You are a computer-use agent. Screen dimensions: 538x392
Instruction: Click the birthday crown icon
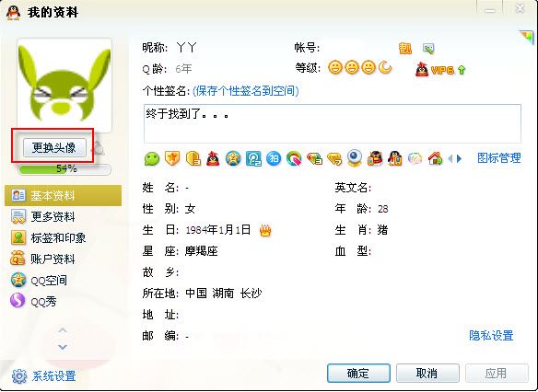tap(265, 230)
